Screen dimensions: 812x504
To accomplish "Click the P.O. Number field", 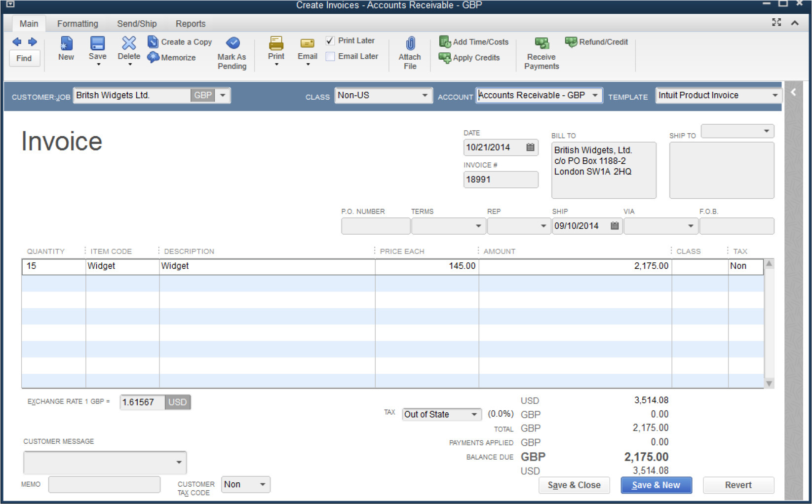I will (x=376, y=226).
